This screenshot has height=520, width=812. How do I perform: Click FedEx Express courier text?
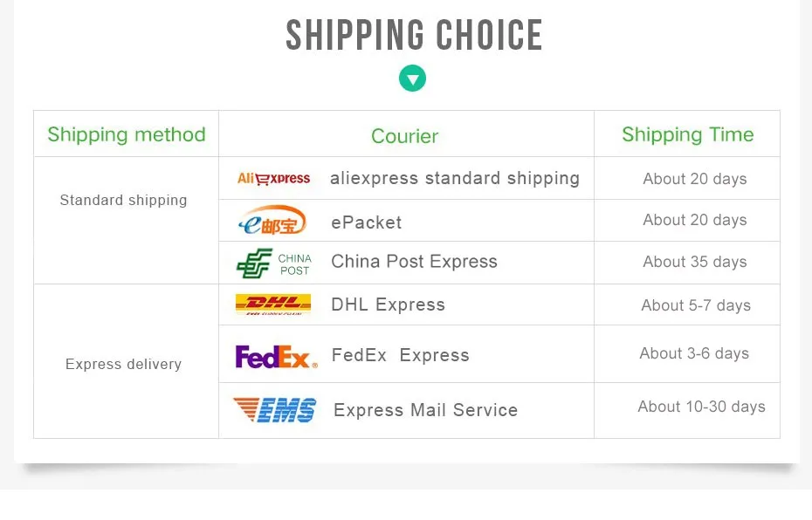tap(400, 355)
